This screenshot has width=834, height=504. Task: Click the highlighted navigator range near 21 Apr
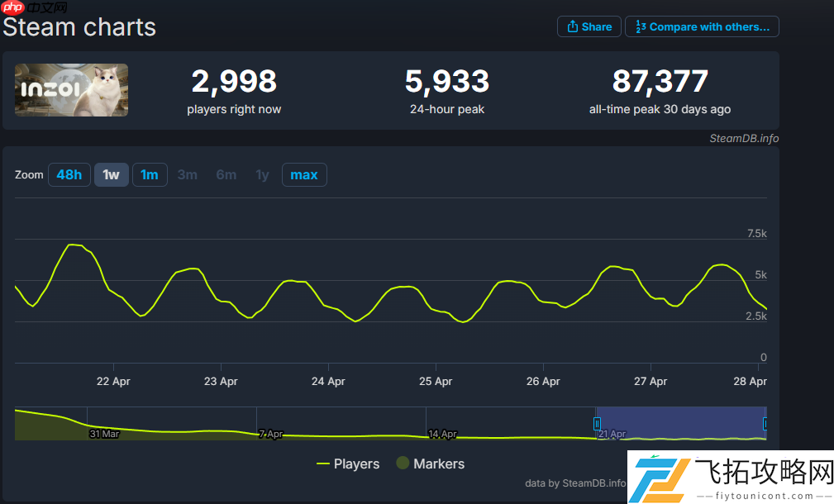point(681,423)
